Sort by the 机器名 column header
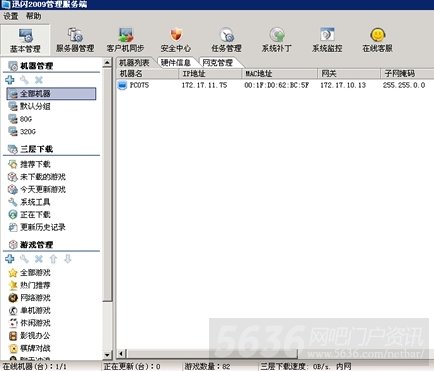 (148, 74)
